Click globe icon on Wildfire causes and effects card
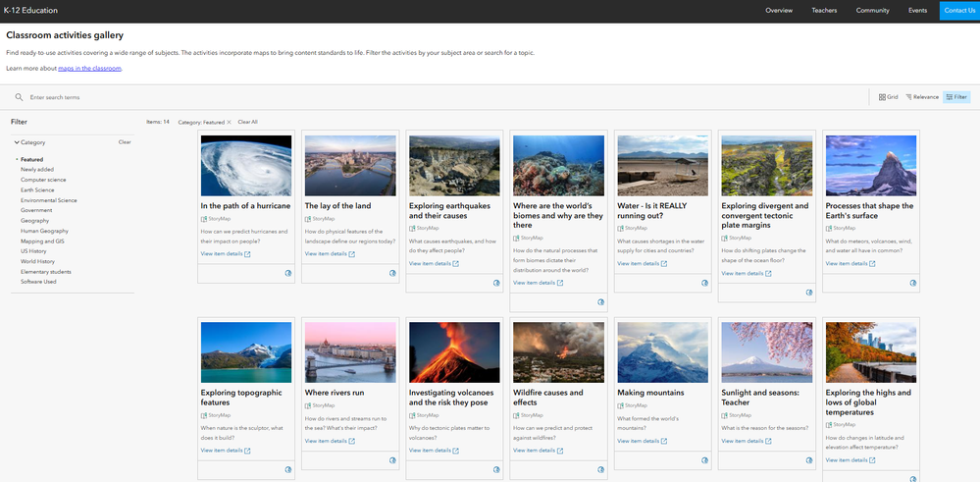Image resolution: width=980 pixels, height=482 pixels. coord(600,470)
